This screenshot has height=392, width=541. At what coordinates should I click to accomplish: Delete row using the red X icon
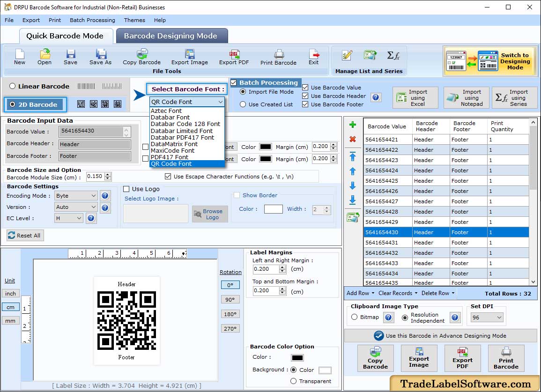click(x=353, y=139)
